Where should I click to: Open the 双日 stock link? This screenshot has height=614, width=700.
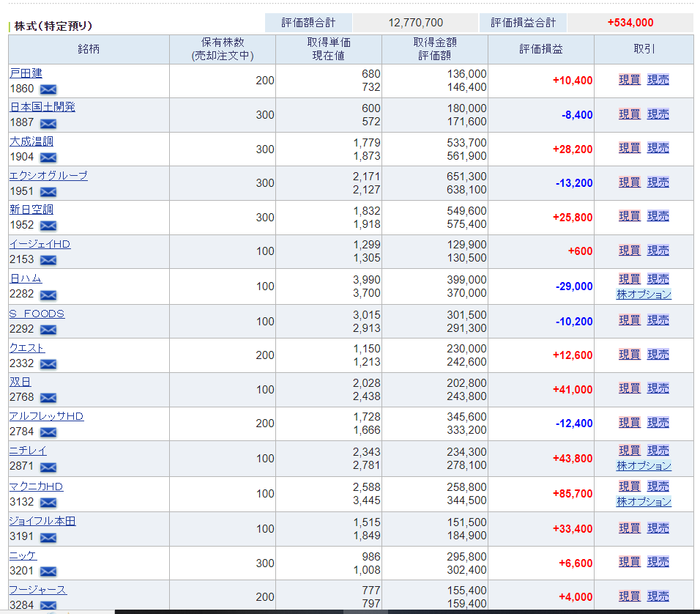click(21, 382)
